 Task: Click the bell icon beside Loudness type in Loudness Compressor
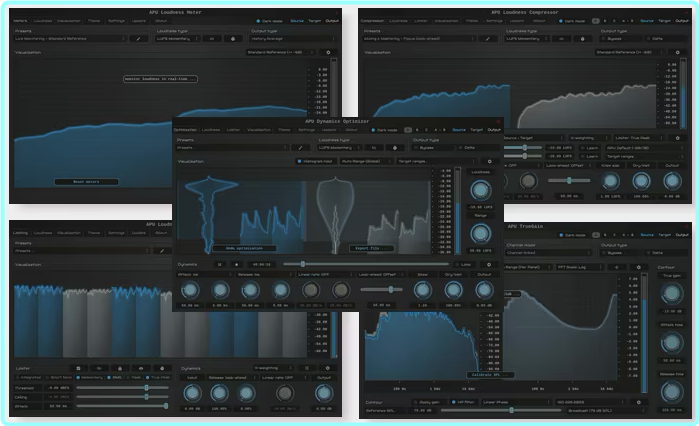click(582, 39)
